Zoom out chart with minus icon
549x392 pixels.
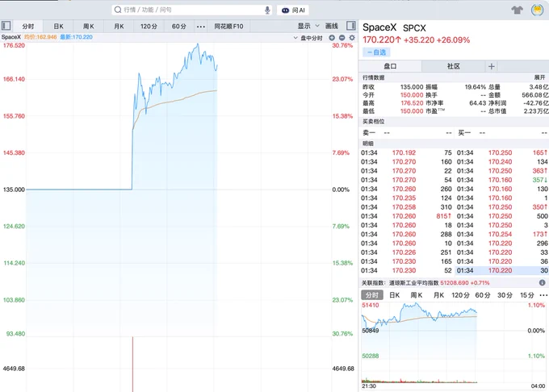tap(342, 38)
